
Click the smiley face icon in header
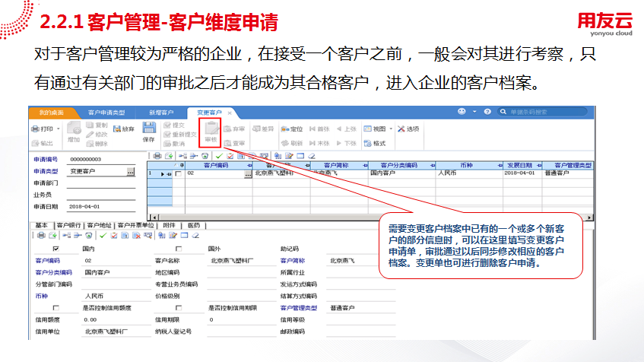pyautogui.click(x=462, y=111)
